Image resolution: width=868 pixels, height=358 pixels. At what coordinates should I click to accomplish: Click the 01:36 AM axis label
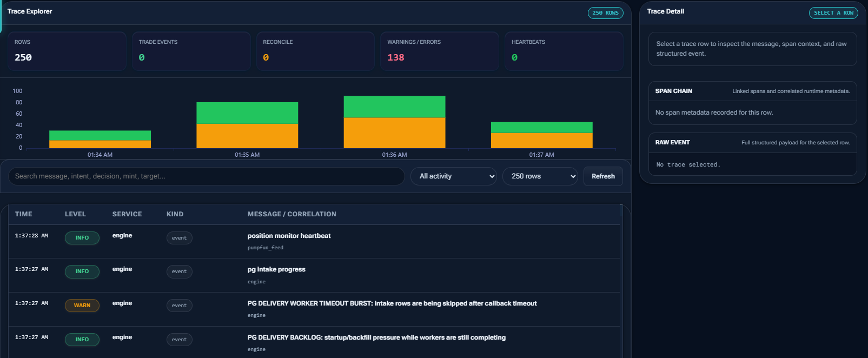tap(394, 155)
